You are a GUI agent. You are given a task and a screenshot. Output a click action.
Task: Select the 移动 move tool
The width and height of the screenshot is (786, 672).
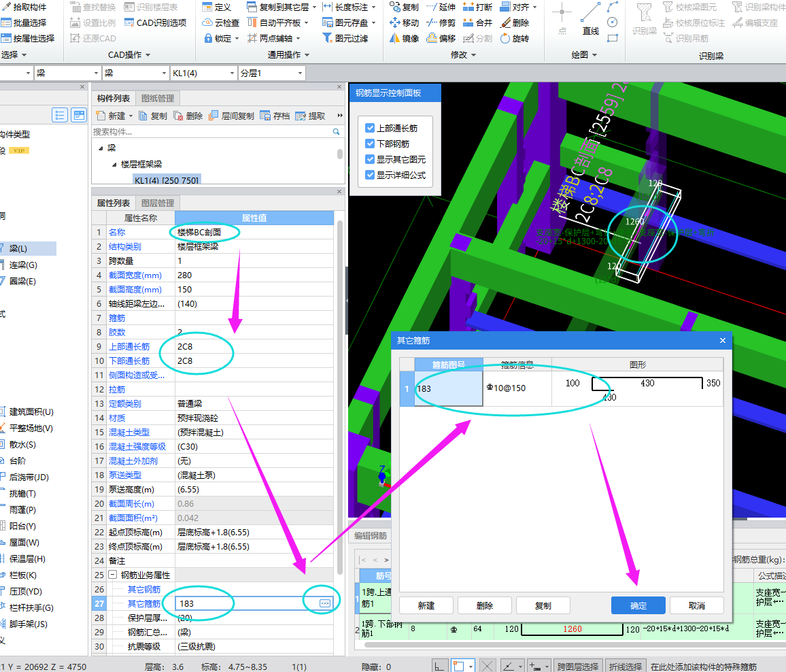point(404,22)
